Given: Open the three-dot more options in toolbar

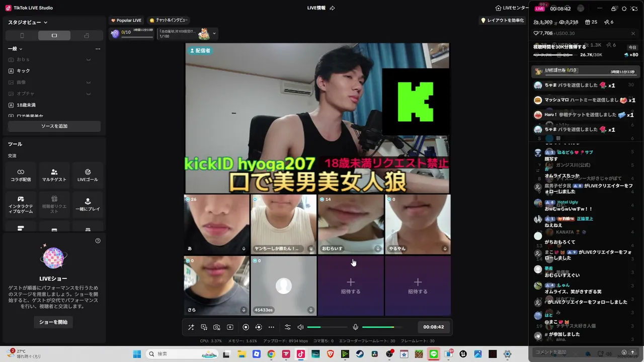Looking at the screenshot, I should [x=271, y=327].
